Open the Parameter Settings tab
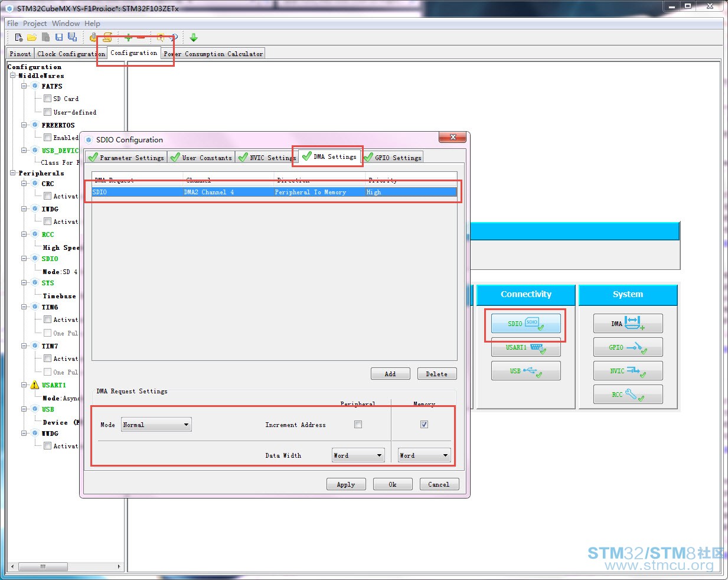This screenshot has width=728, height=580. [126, 158]
